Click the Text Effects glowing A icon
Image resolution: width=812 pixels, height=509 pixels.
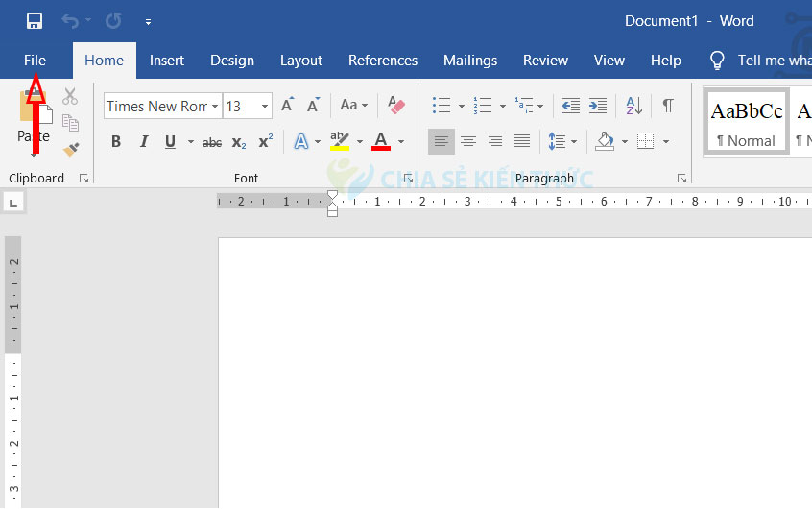coord(301,142)
